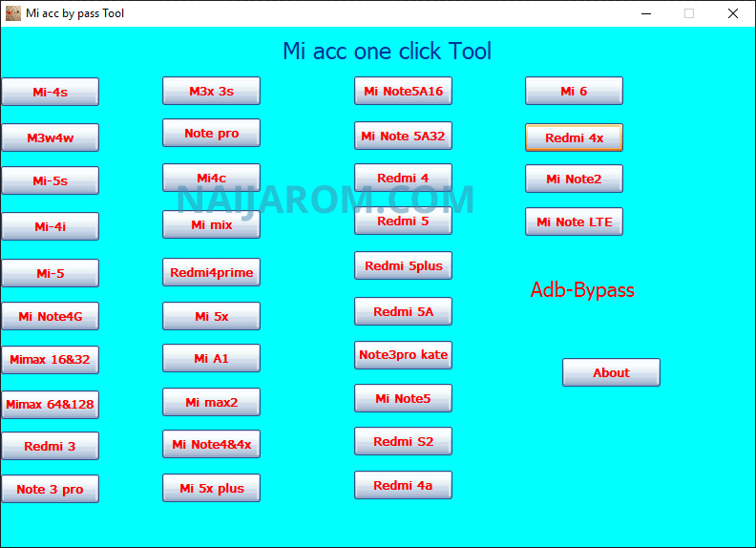Select the Mi 5x plus button
Image resolution: width=756 pixels, height=548 pixels.
[211, 488]
